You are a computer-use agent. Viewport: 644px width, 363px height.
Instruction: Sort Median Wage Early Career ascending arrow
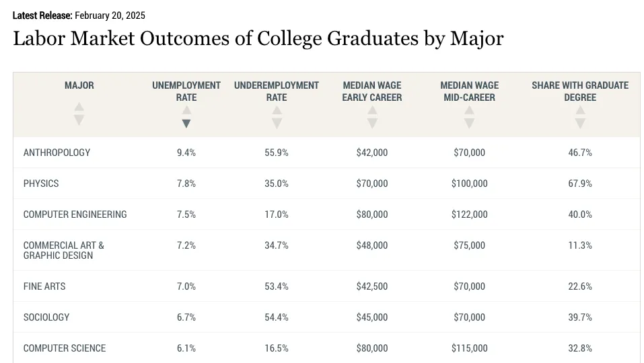click(x=372, y=111)
